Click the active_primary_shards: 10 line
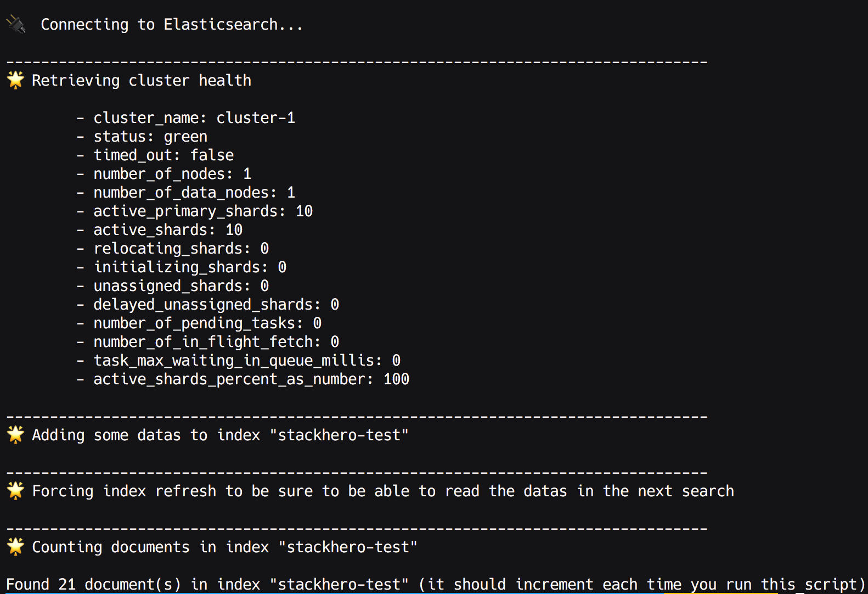The width and height of the screenshot is (868, 594). pos(203,211)
